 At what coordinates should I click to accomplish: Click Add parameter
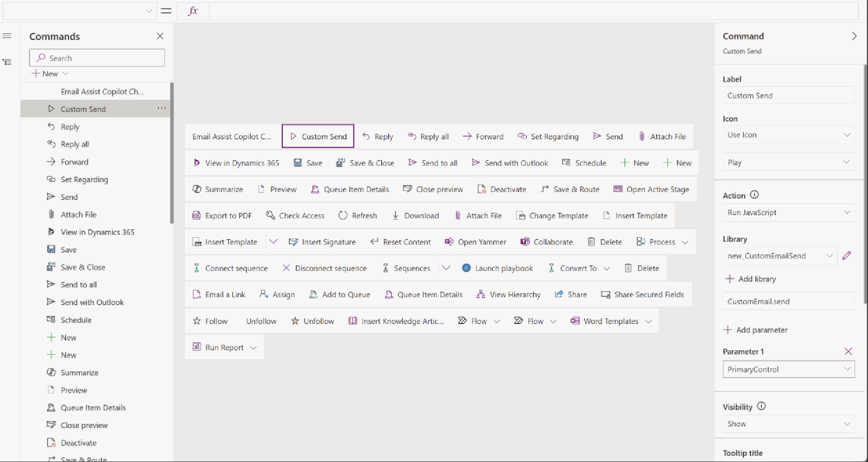[x=756, y=330]
